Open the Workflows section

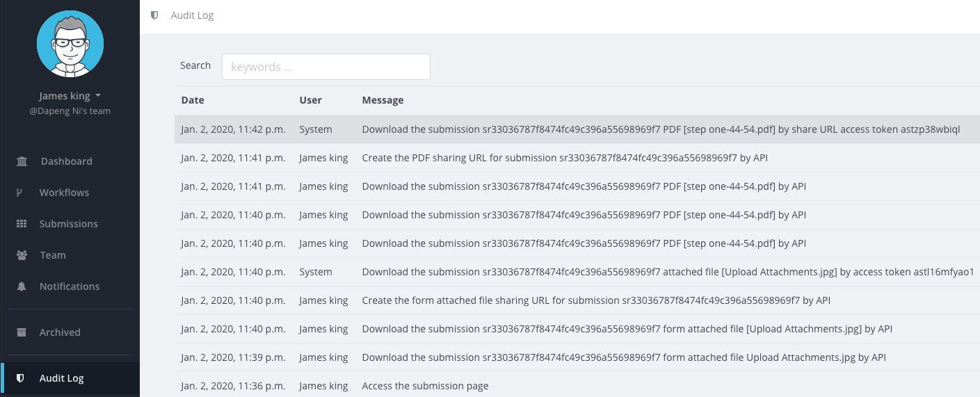(x=64, y=193)
